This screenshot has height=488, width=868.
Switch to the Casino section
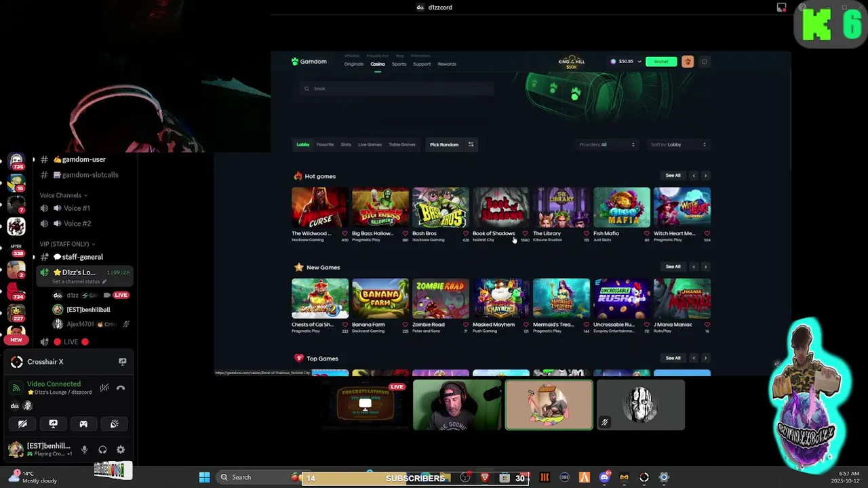[x=378, y=64]
